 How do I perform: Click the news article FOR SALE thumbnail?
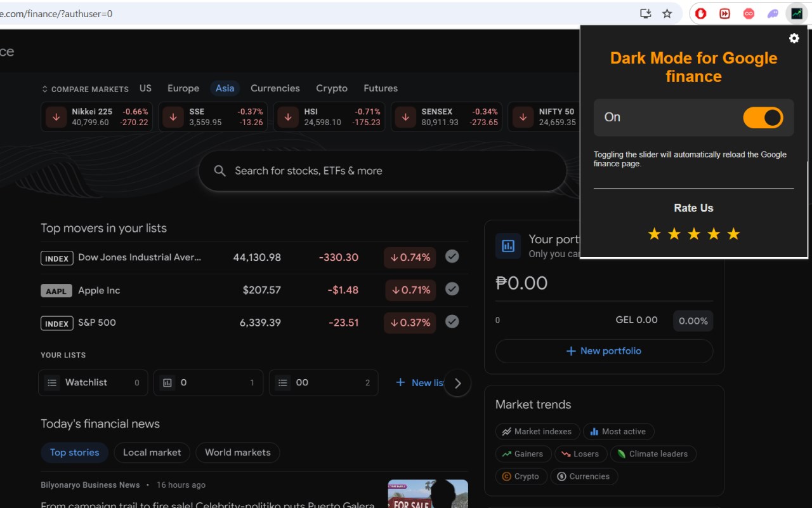tap(428, 494)
